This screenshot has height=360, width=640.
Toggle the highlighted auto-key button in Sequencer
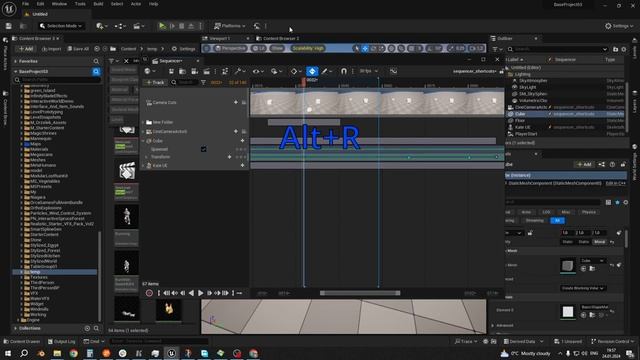pos(312,71)
